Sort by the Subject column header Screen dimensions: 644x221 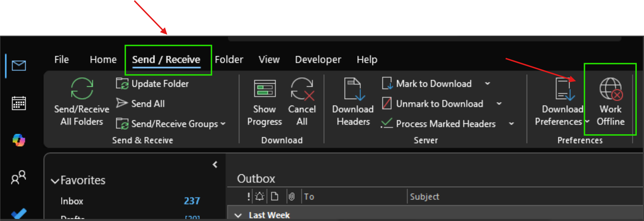click(425, 197)
